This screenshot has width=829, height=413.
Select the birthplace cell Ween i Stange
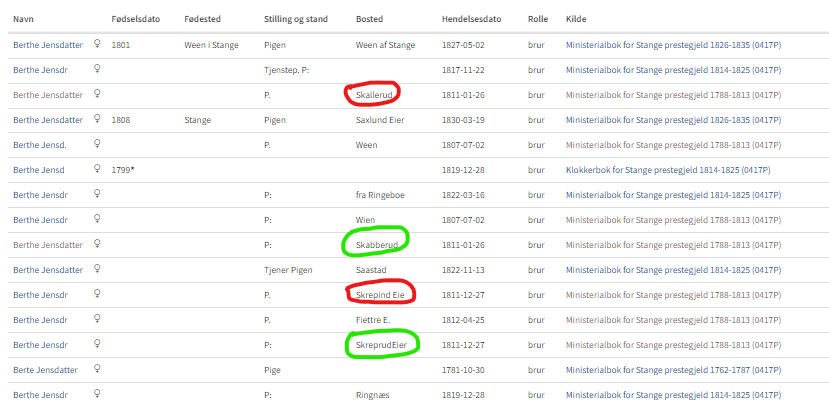pos(211,45)
